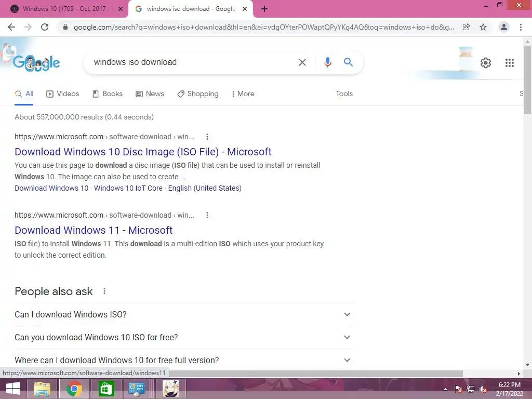Switch to News results

[x=150, y=94]
